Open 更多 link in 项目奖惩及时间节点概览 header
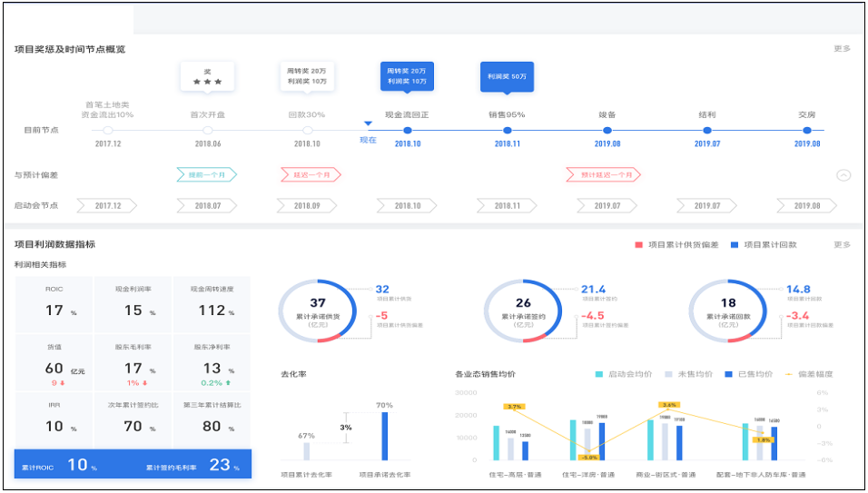Viewport: 868px width, 493px height. coord(842,49)
